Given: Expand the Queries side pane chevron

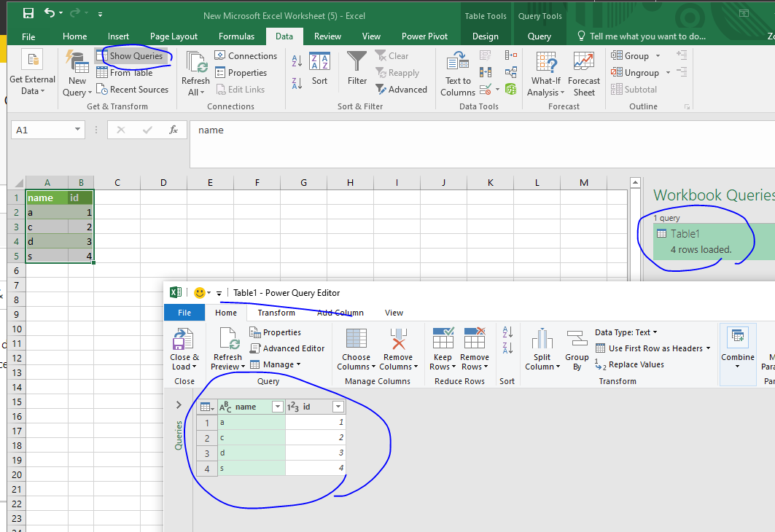Looking at the screenshot, I should point(179,405).
